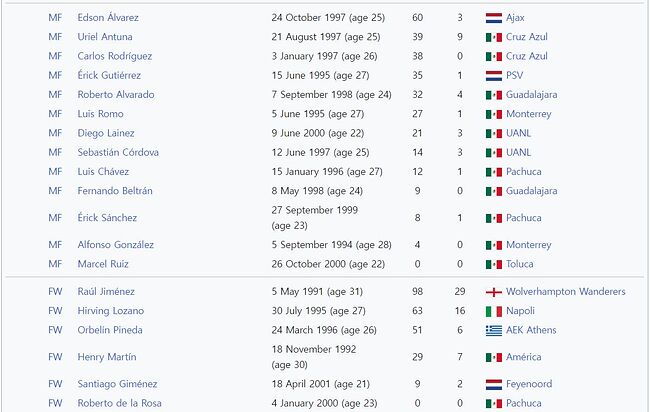Follow the Hirving Lozano link

click(111, 311)
